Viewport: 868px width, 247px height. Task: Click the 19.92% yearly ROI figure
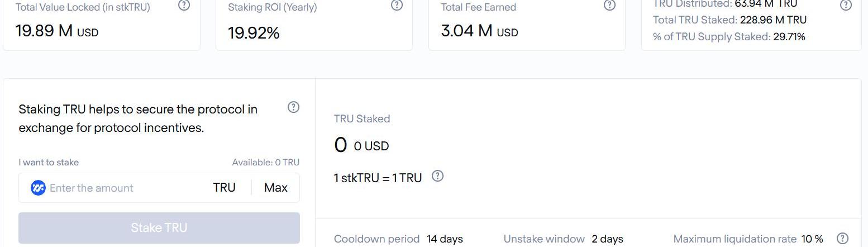[x=254, y=33]
